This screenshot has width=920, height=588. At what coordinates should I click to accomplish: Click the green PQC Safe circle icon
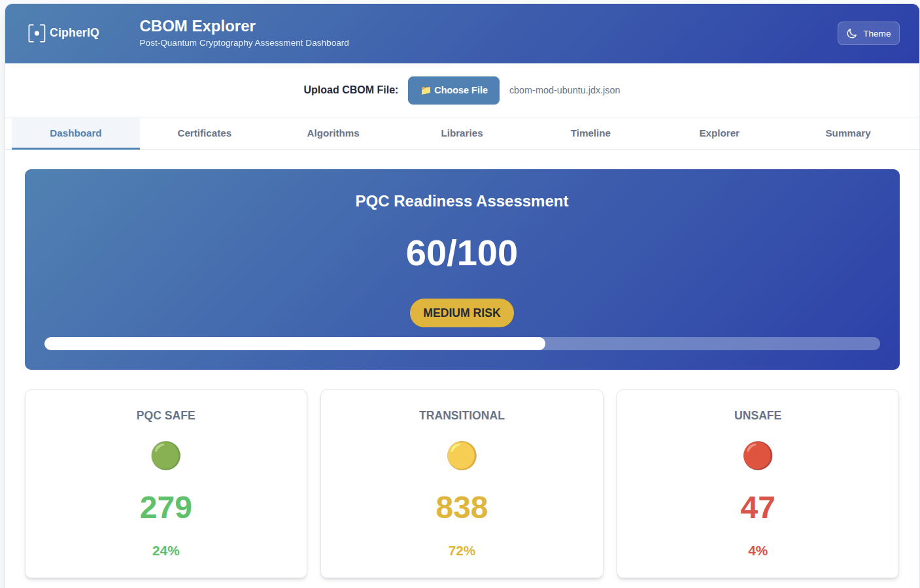tap(165, 455)
